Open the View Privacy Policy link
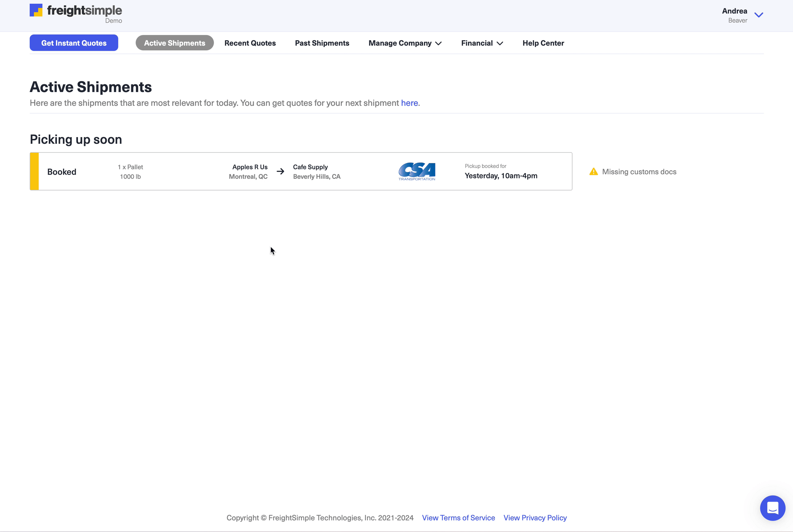This screenshot has width=793, height=532. (535, 518)
